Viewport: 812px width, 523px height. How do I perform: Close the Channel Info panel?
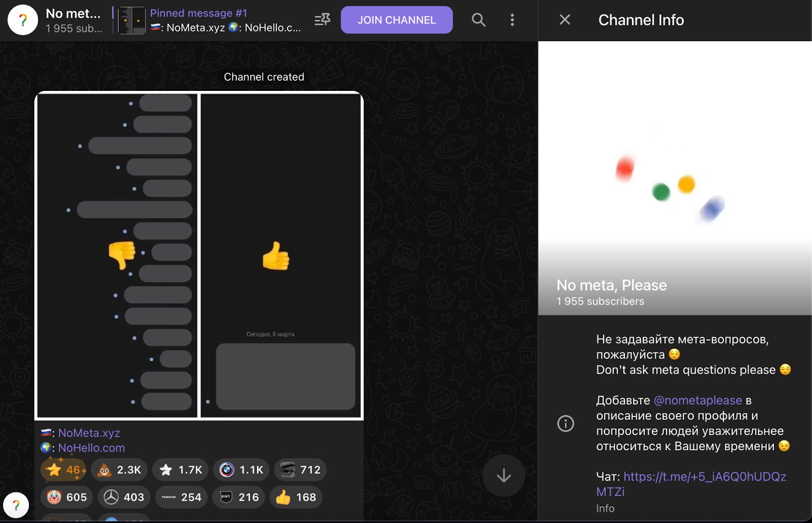tap(565, 20)
